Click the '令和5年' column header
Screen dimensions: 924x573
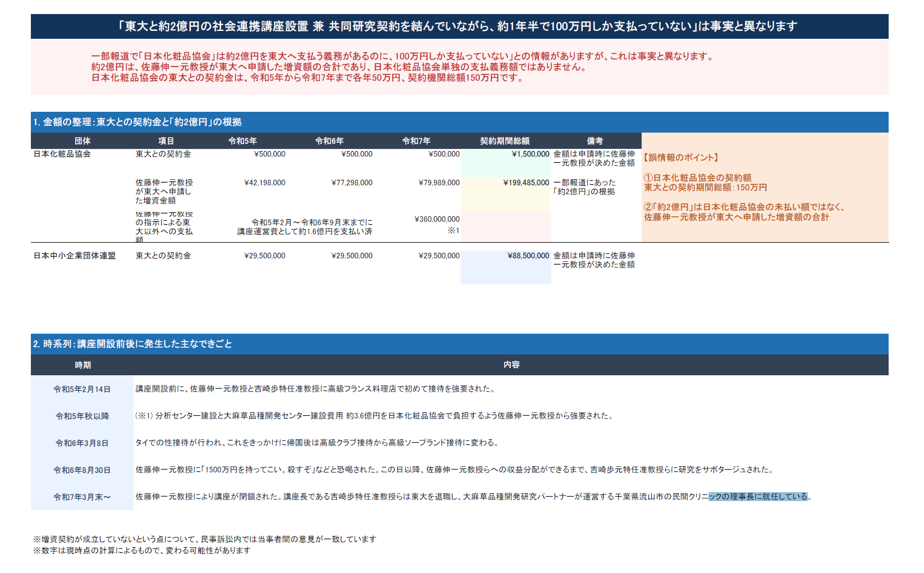243,141
